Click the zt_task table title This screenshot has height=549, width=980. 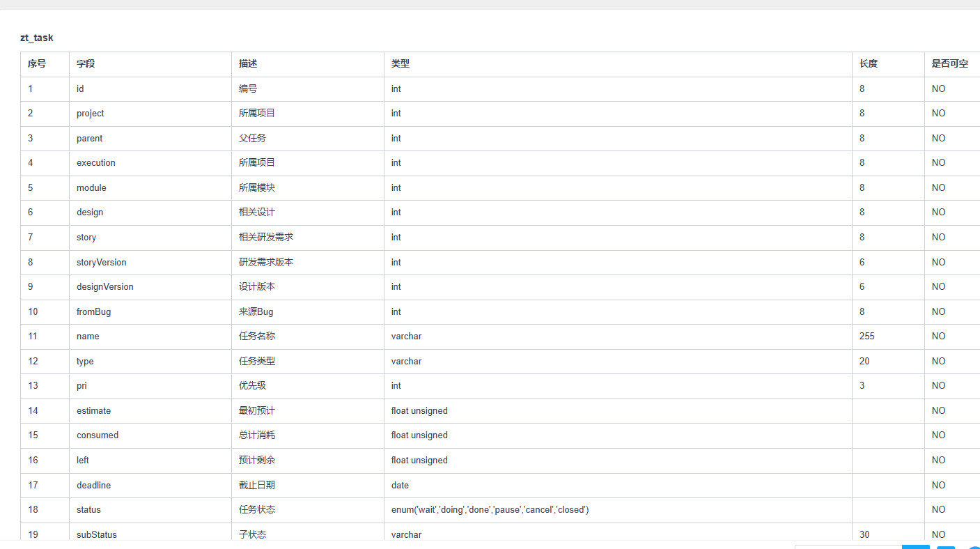pyautogui.click(x=36, y=38)
